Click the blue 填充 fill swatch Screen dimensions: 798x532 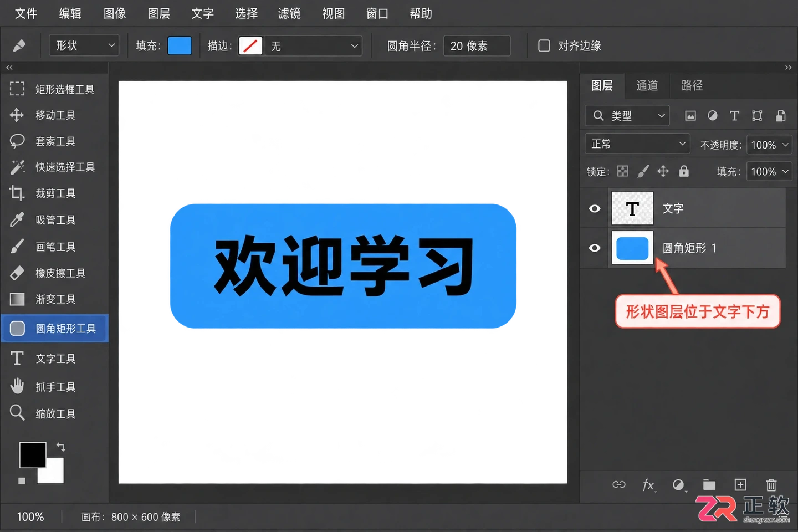pyautogui.click(x=180, y=45)
